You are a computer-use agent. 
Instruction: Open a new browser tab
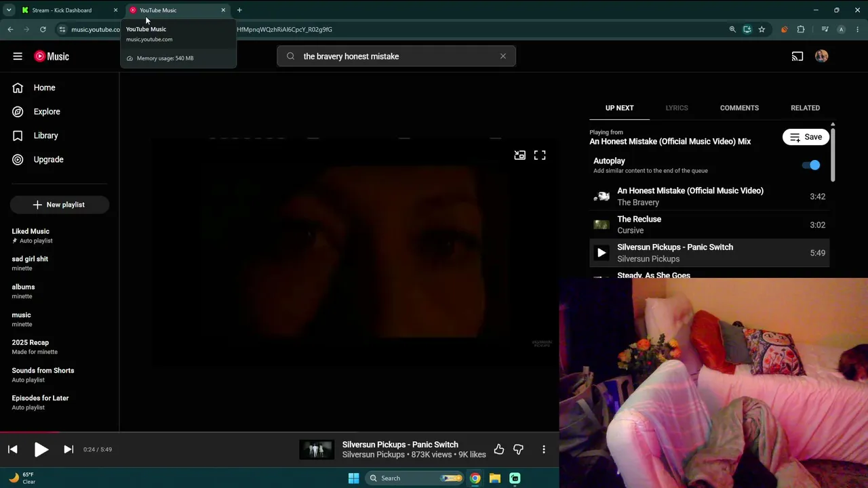coord(239,10)
